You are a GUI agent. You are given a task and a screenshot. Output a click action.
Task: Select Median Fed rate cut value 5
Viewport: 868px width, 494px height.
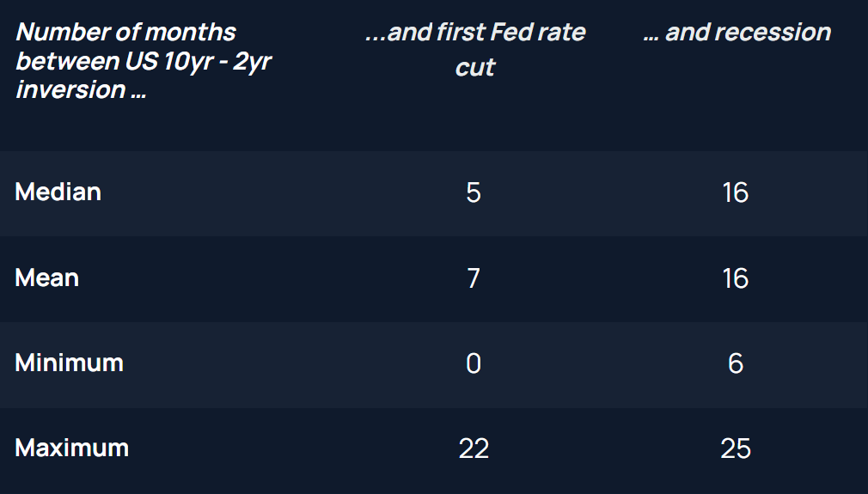click(x=474, y=192)
